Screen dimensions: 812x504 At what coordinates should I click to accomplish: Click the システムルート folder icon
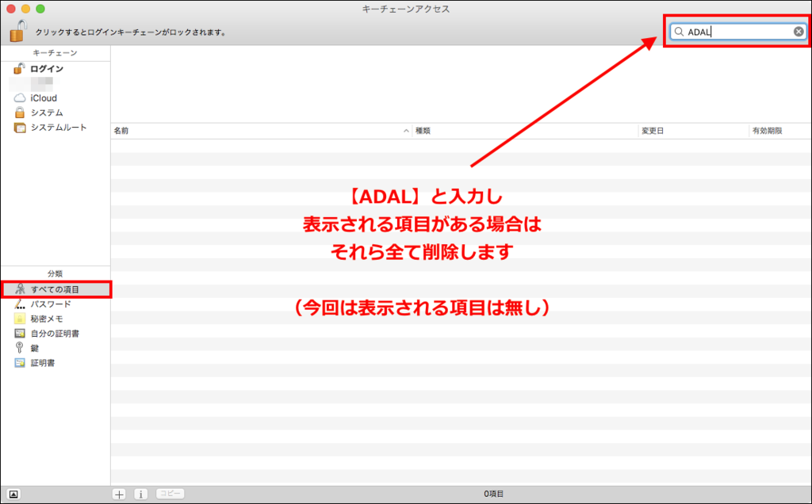click(x=20, y=128)
